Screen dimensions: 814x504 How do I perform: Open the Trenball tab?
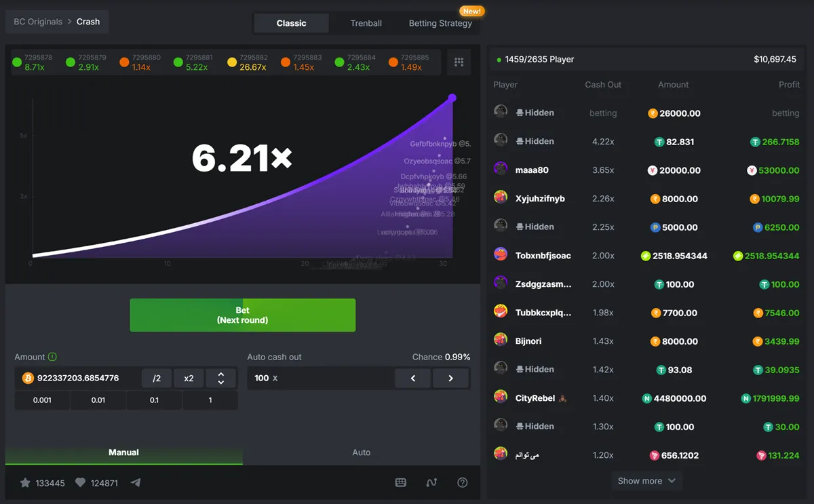click(366, 23)
